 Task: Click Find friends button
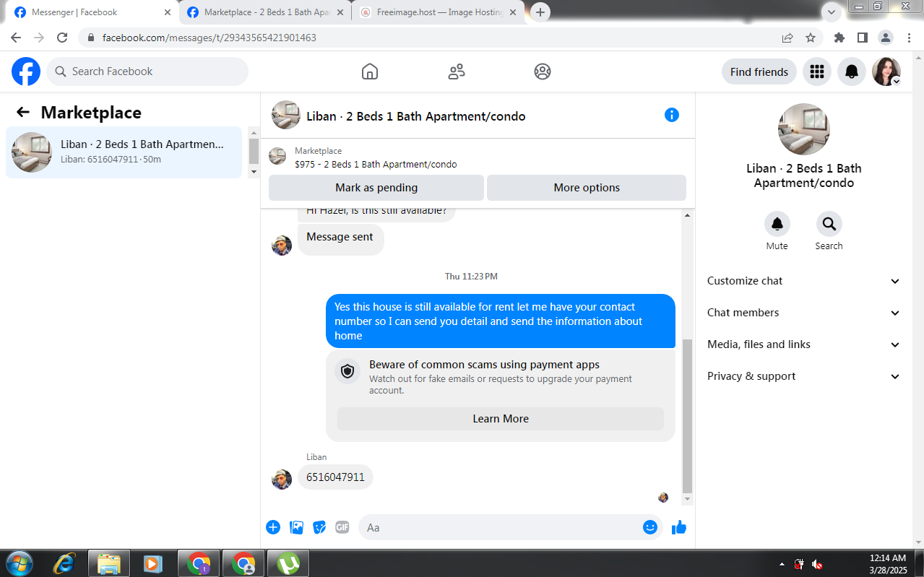click(x=759, y=71)
